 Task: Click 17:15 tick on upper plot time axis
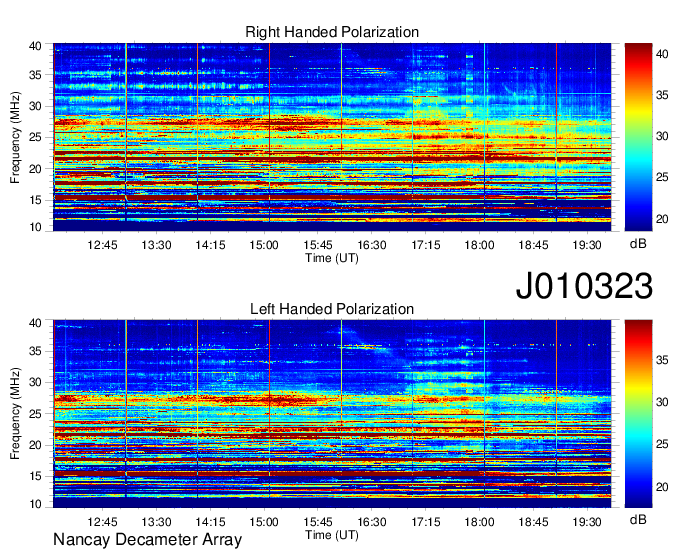click(x=425, y=245)
